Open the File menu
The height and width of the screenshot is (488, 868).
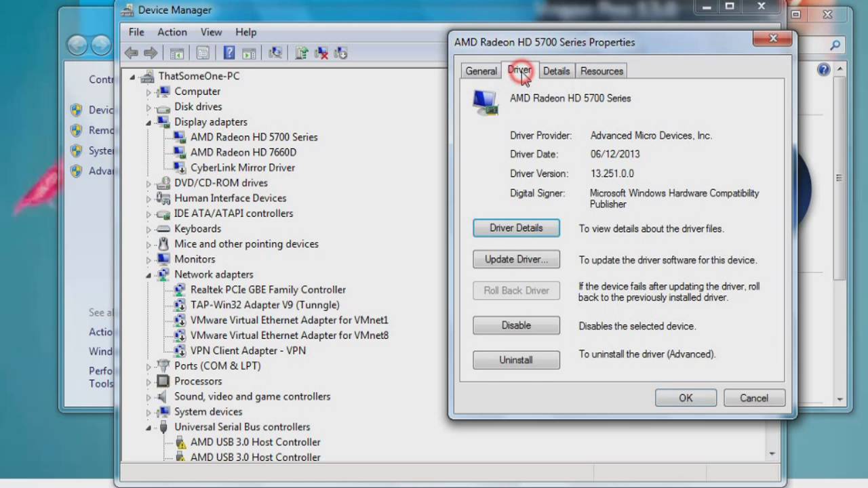point(136,32)
